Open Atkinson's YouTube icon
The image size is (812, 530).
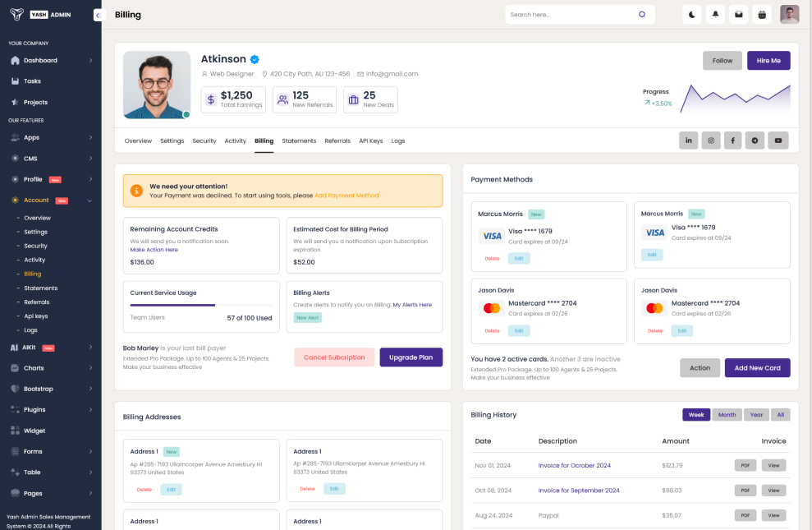778,141
